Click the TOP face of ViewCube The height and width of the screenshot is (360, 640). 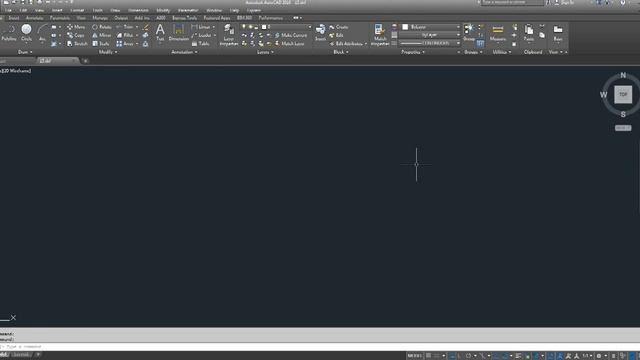tap(623, 94)
